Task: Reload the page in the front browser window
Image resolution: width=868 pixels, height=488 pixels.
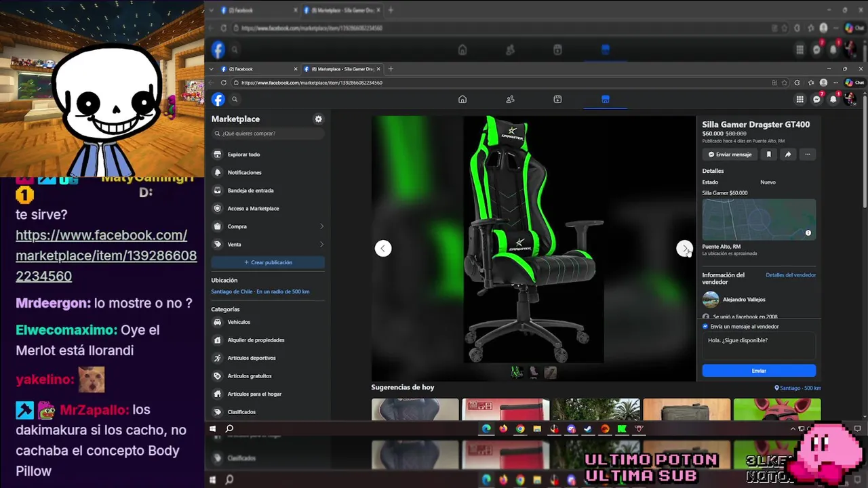Action: [x=223, y=83]
